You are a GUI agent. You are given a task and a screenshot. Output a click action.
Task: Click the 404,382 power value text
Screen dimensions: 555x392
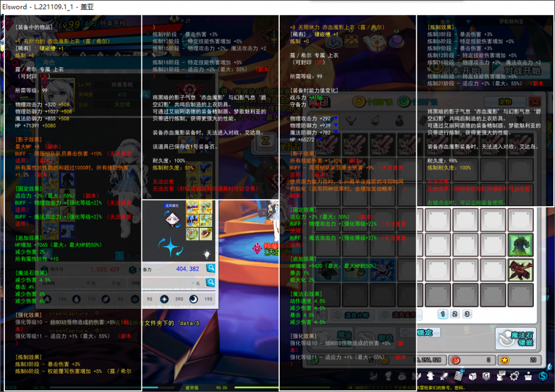[187, 269]
